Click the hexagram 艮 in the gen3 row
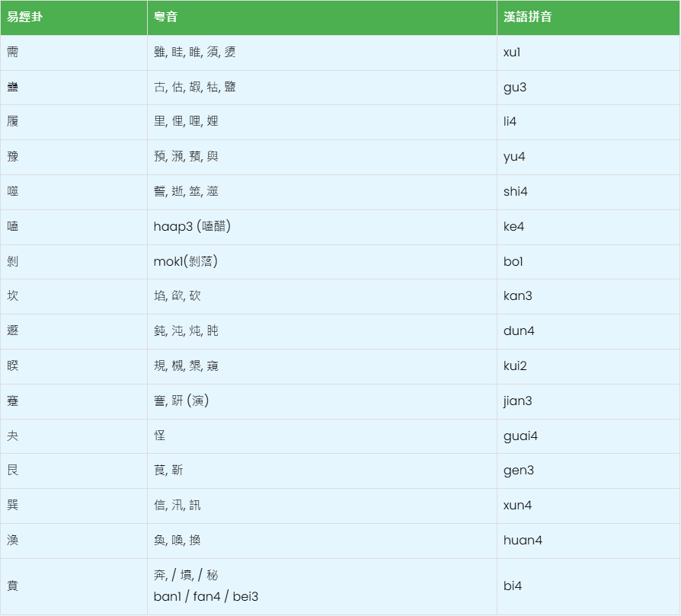The height and width of the screenshot is (616, 681). (13, 470)
